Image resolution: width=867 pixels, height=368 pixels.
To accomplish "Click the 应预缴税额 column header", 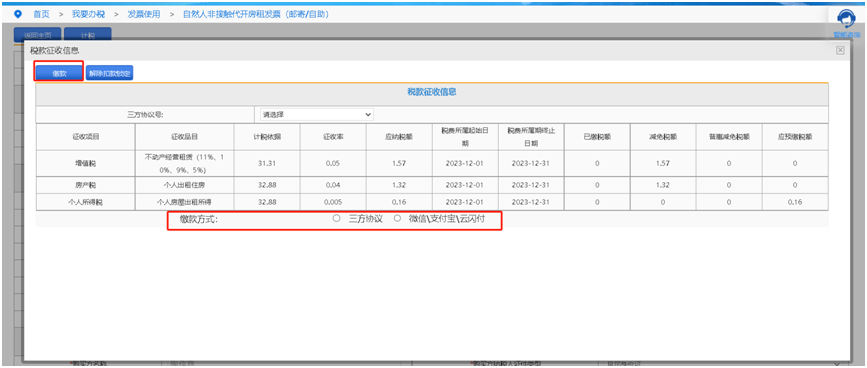I will pyautogui.click(x=795, y=136).
